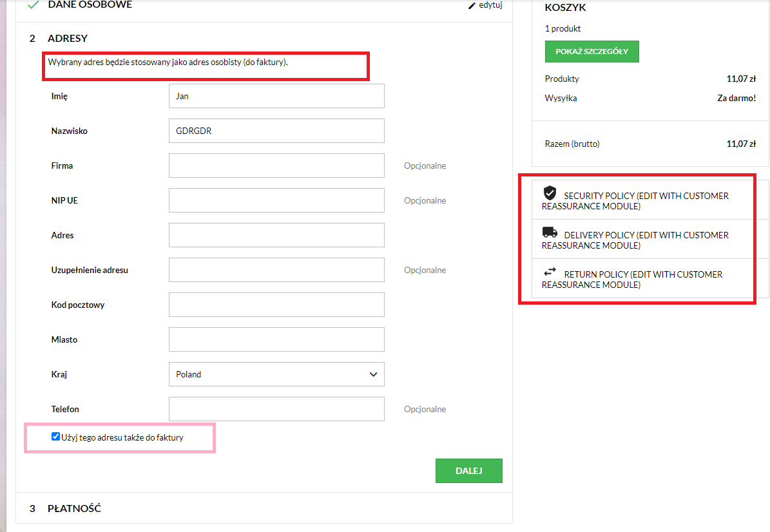Click the 'Pokaż szczegóły' cart button
Screen dimensions: 770x532
point(592,52)
